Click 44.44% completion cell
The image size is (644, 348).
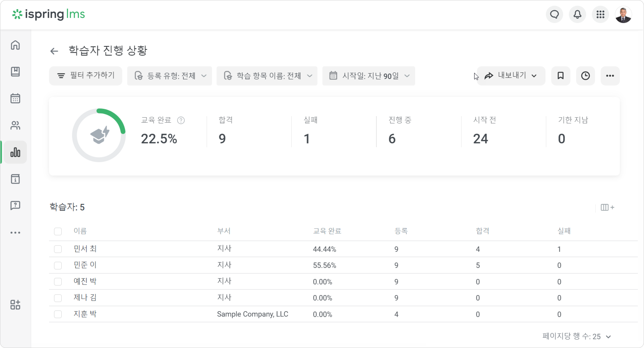[324, 249]
